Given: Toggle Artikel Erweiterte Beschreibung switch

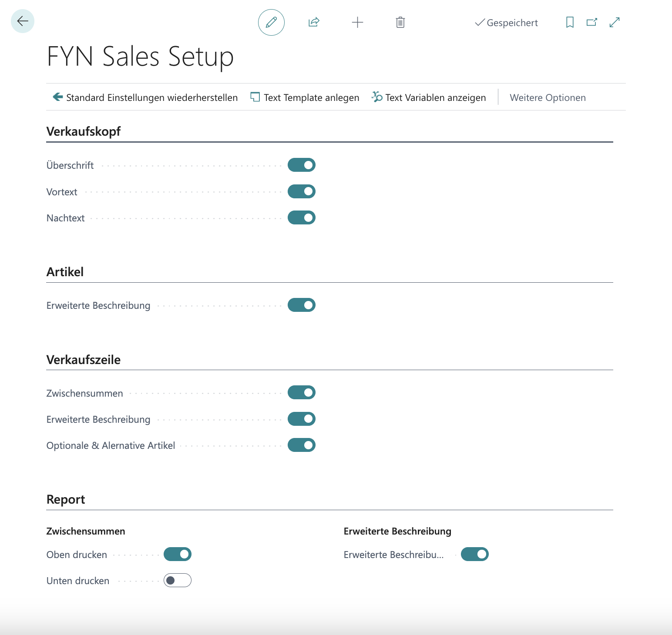Looking at the screenshot, I should coord(302,305).
